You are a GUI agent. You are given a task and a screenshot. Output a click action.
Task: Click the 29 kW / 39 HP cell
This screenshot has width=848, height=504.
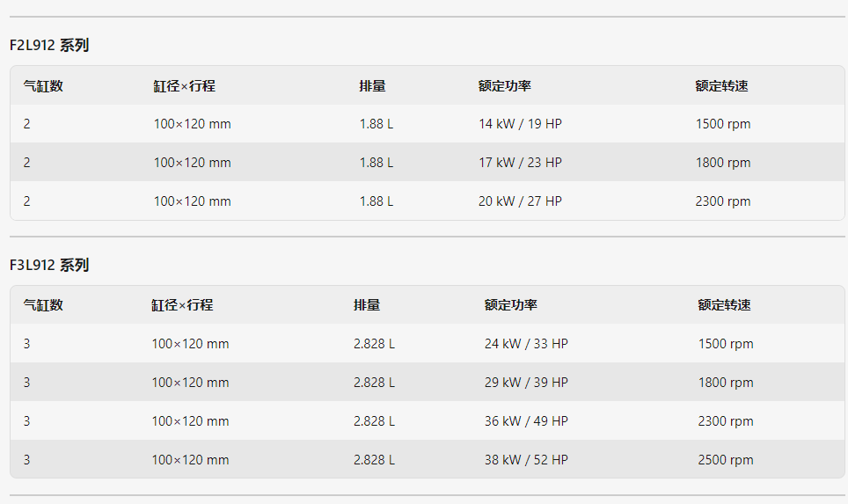(x=526, y=383)
